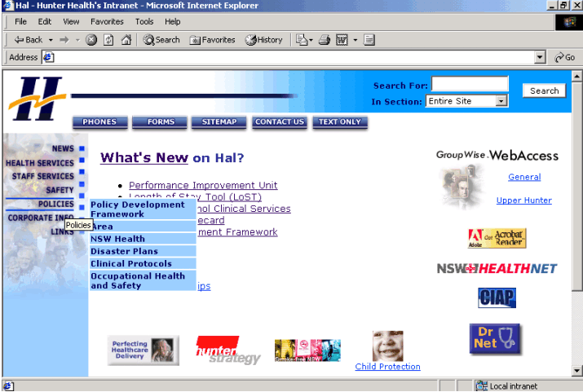Open the Favorites menu
583x392 pixels.
107,21
